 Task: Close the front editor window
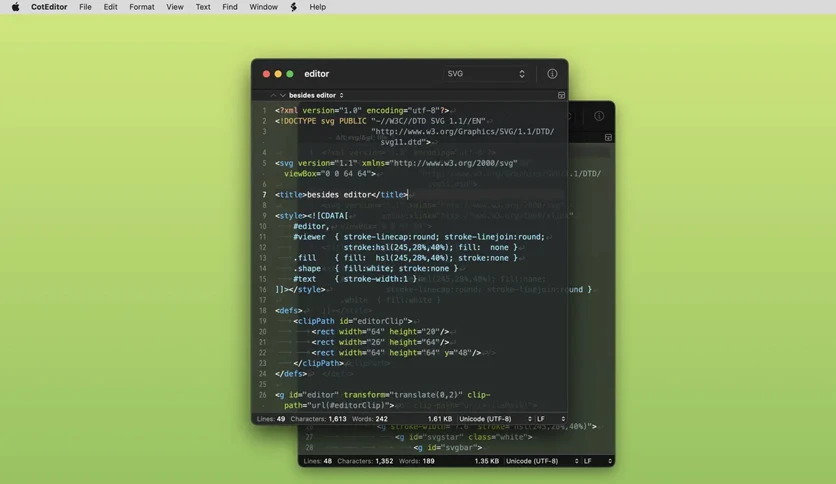(266, 74)
